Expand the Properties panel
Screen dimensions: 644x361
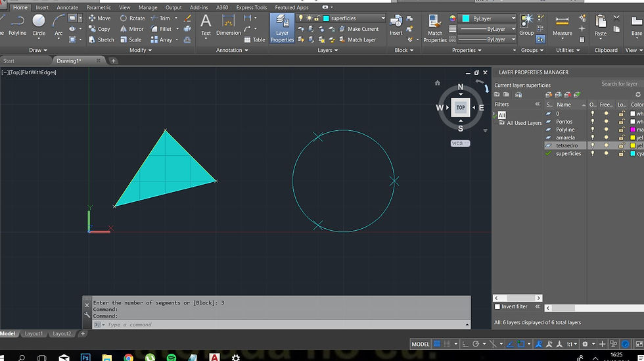pos(467,50)
